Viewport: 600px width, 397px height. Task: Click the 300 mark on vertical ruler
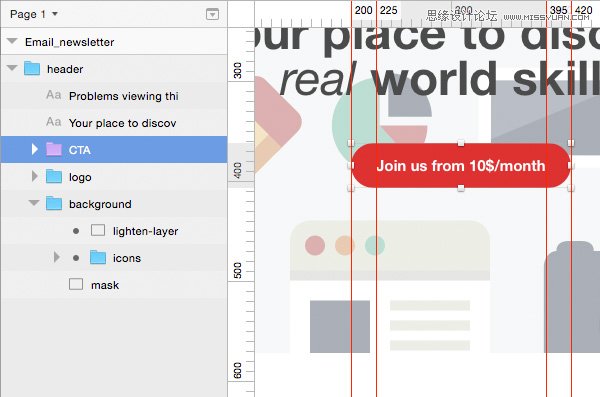[x=238, y=71]
